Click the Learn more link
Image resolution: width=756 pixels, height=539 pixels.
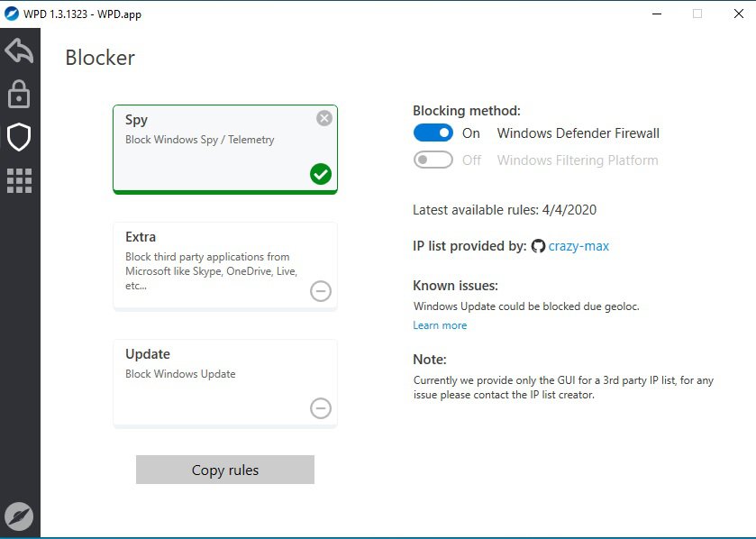pyautogui.click(x=440, y=325)
